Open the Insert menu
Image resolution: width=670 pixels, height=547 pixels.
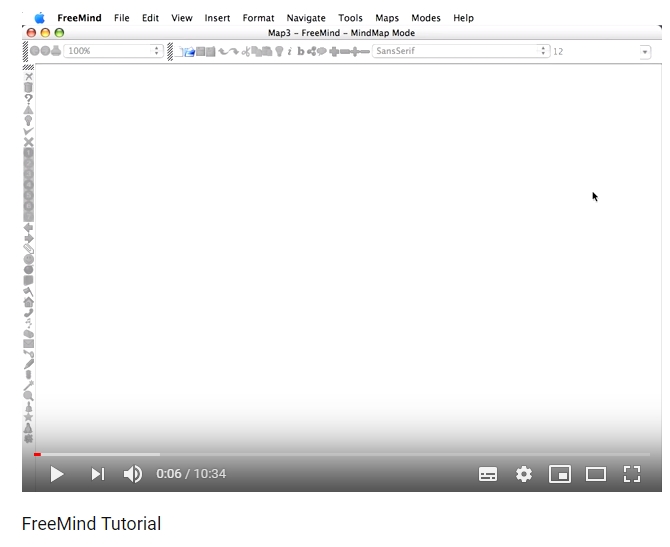pos(217,18)
